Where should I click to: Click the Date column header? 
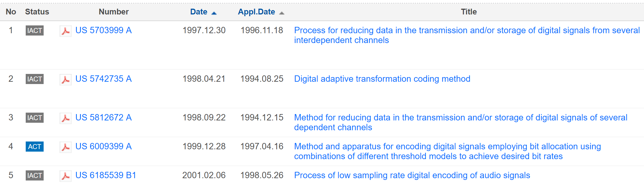click(198, 12)
